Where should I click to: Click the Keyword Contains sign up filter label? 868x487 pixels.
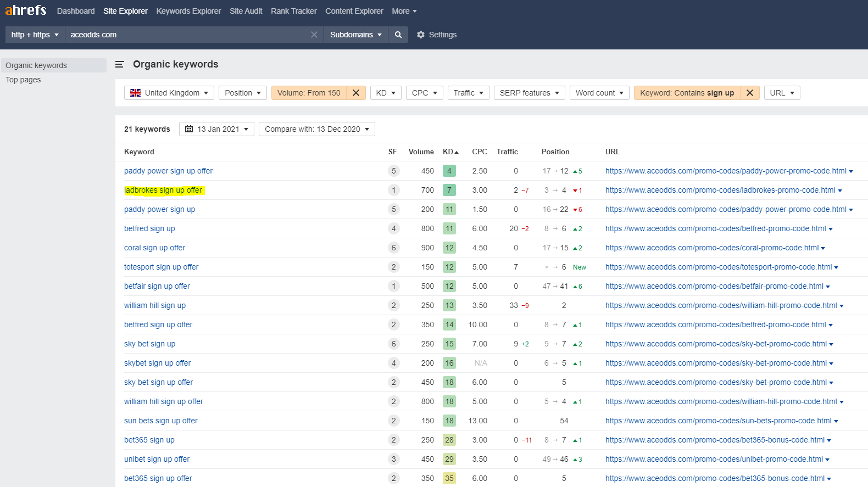[687, 93]
